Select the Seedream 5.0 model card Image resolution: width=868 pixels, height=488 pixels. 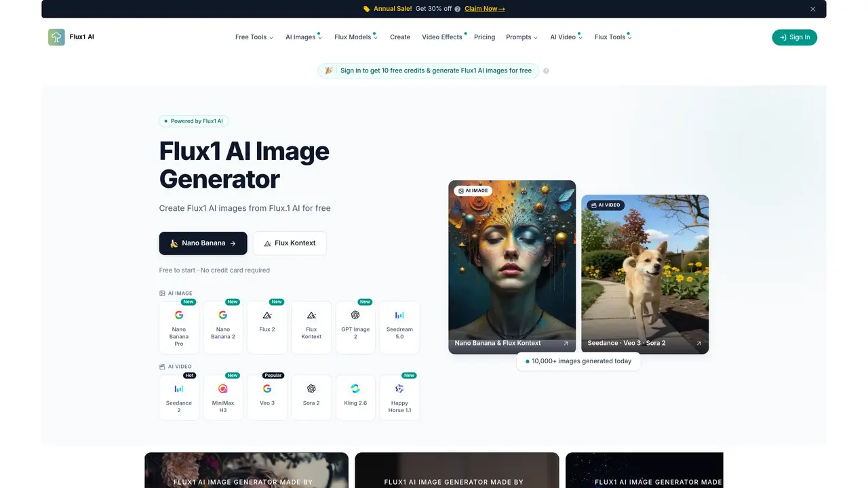click(399, 327)
